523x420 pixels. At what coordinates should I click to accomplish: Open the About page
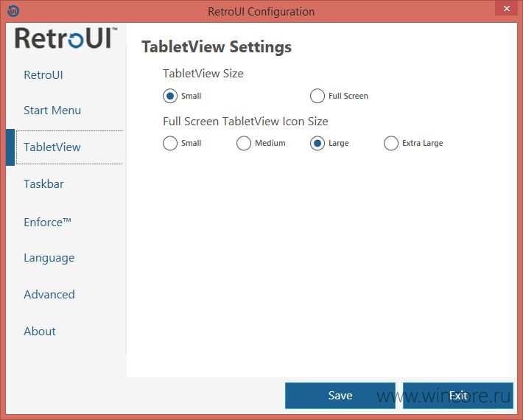40,332
